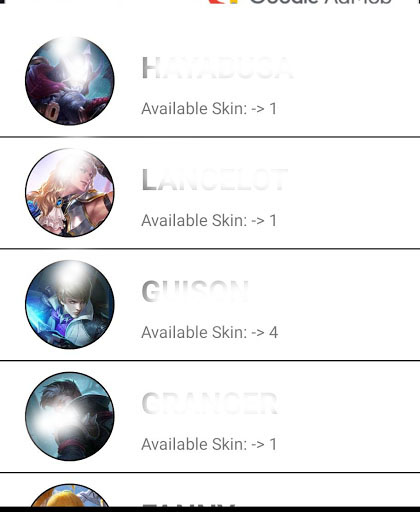Click the empty space right of LANCELOT

coord(353,180)
